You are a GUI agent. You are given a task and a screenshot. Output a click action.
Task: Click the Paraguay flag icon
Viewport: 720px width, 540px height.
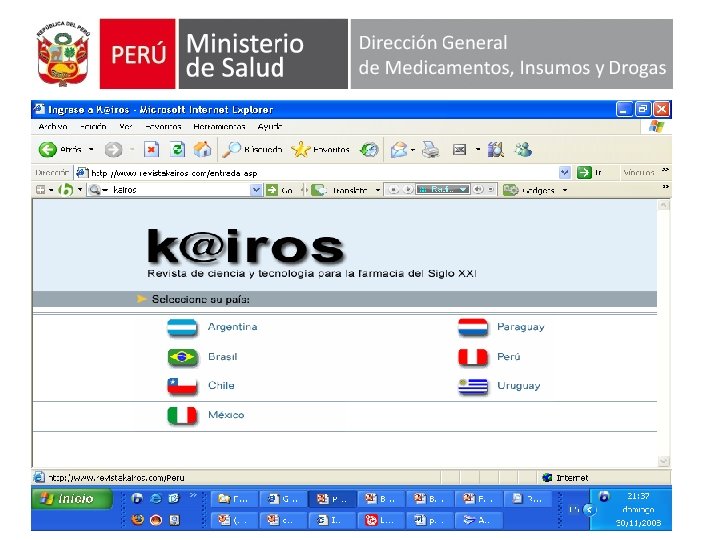pos(473,328)
